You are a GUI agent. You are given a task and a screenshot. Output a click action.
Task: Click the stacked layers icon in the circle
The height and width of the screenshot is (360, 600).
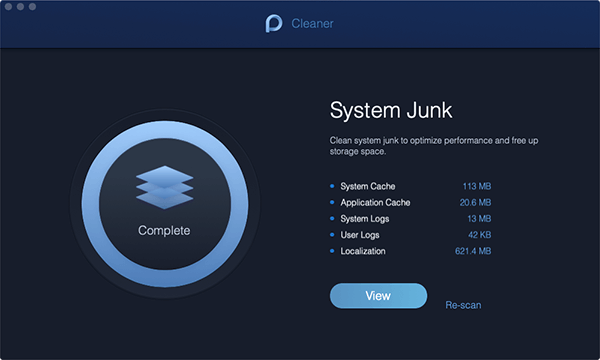pos(165,187)
